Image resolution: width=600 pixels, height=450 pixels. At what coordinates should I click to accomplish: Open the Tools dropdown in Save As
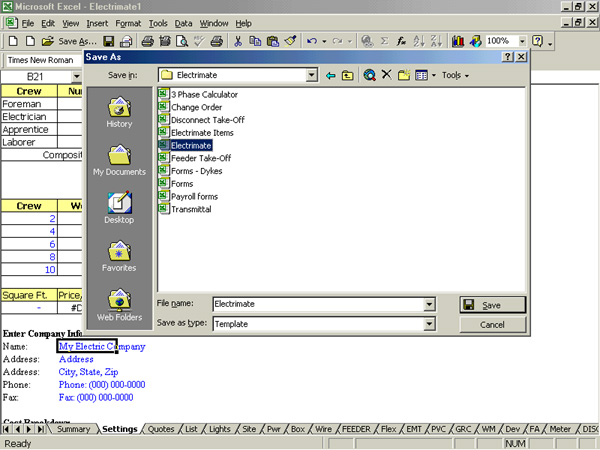[x=455, y=75]
